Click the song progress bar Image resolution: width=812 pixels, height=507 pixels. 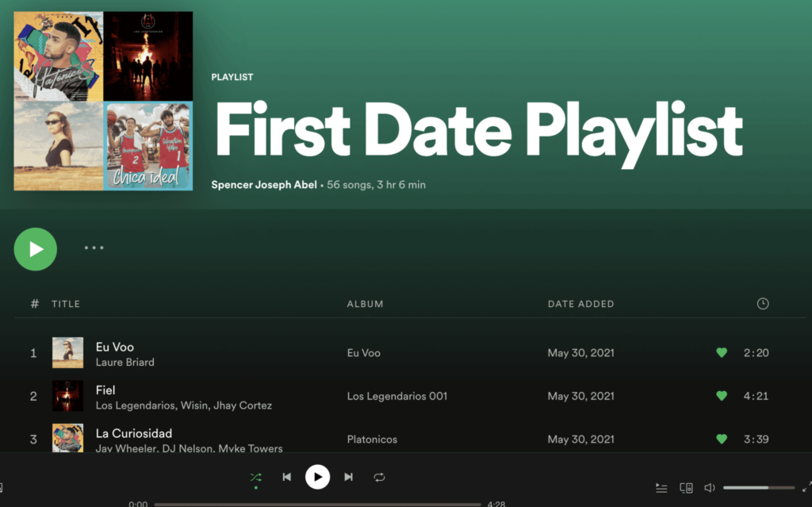pos(317,504)
